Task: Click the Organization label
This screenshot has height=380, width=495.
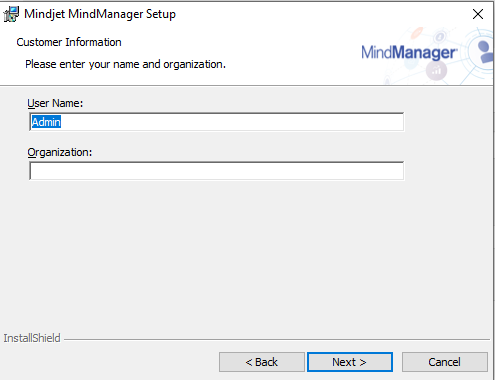Action: click(x=60, y=152)
